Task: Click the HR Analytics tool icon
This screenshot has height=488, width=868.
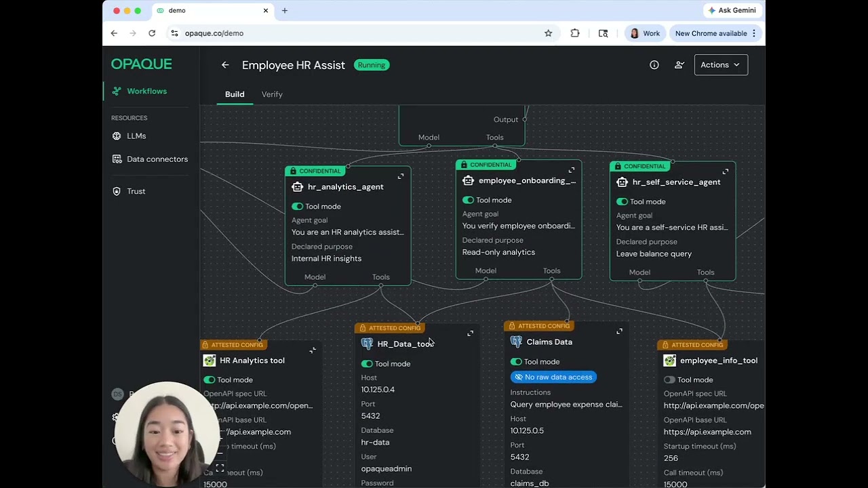Action: coord(210,361)
